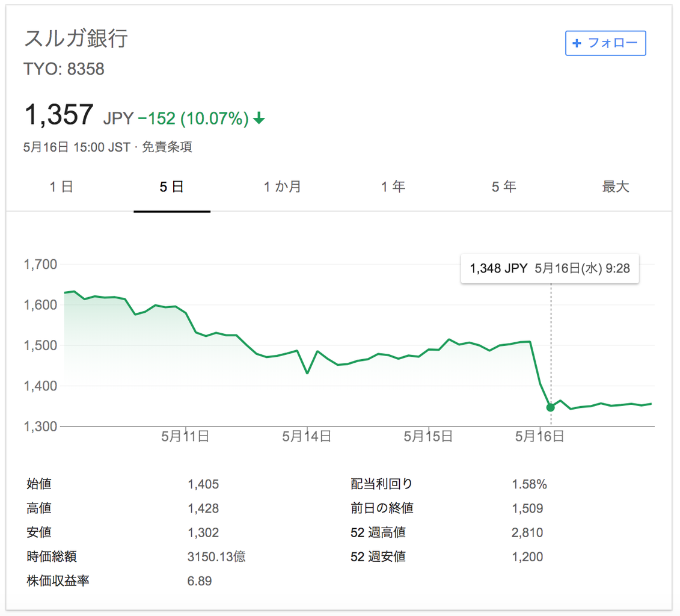Click the green data point marker on chart

(x=550, y=407)
